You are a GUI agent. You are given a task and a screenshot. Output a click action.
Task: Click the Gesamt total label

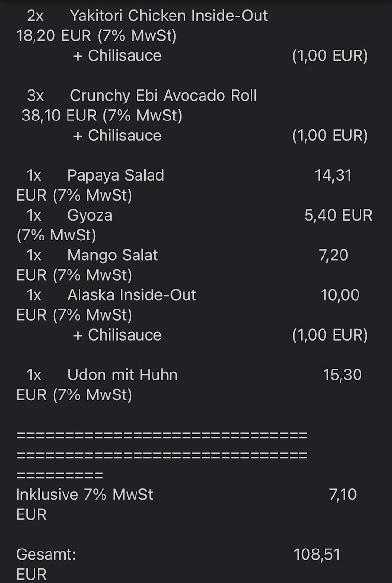coord(46,554)
